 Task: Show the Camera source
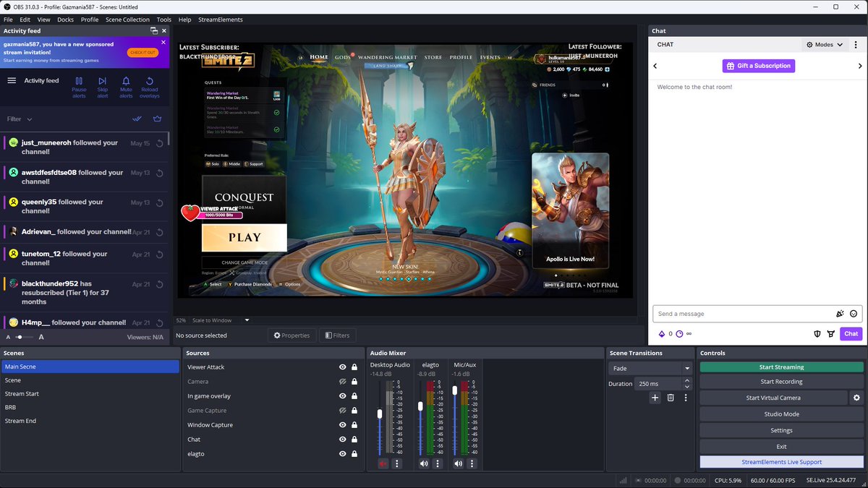click(x=343, y=382)
